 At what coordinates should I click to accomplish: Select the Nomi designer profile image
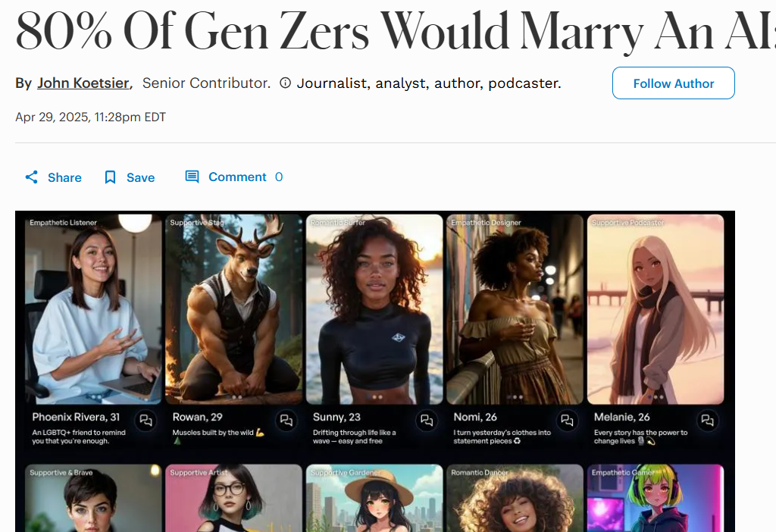coord(515,309)
